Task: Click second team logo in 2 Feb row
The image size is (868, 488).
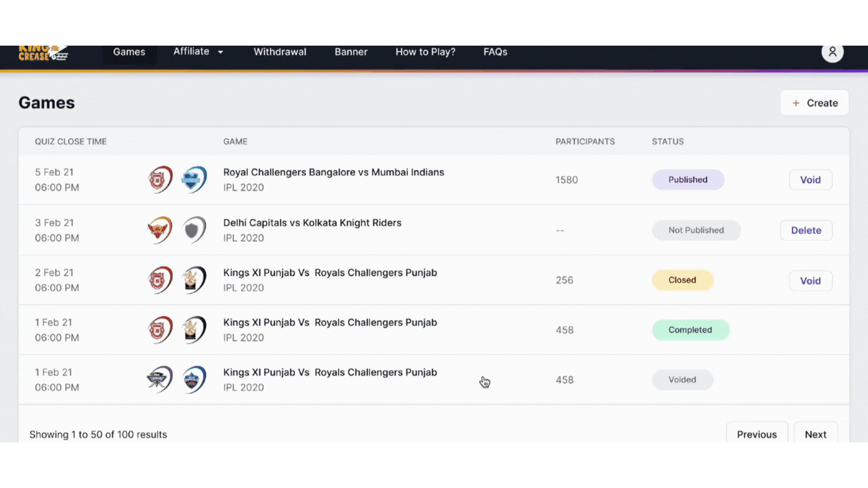Action: [x=194, y=280]
